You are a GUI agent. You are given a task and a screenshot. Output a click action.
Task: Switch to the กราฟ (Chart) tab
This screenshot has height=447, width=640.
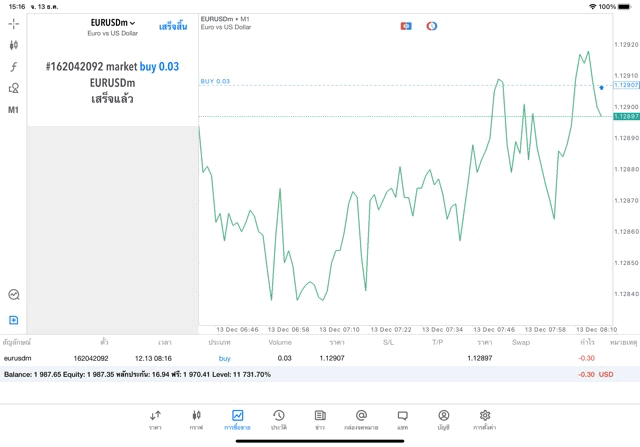(196, 419)
